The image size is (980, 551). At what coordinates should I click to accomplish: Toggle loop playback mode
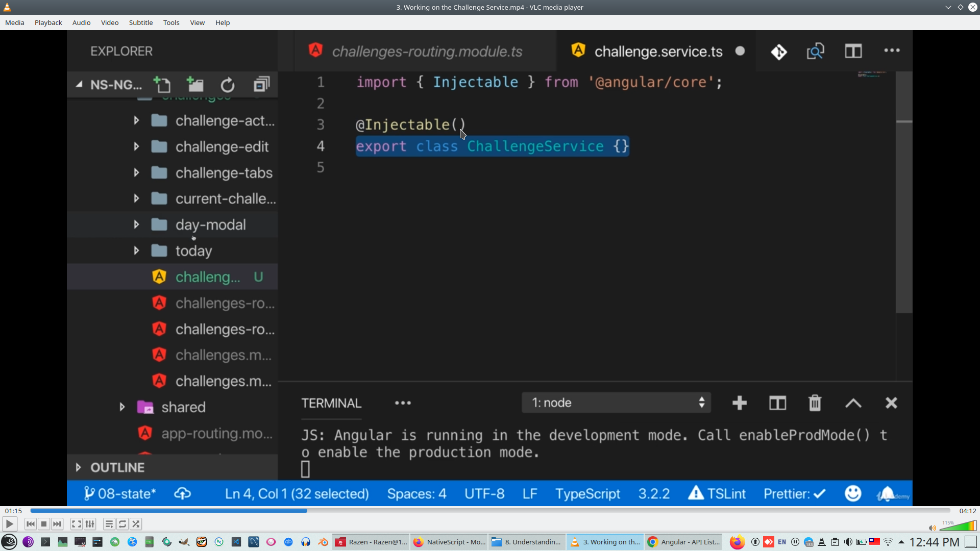tap(122, 524)
